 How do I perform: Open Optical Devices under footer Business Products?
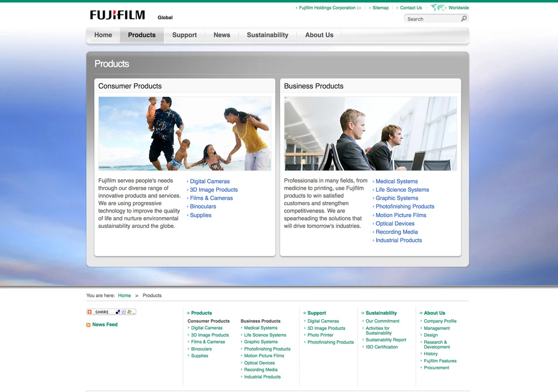[x=259, y=363]
